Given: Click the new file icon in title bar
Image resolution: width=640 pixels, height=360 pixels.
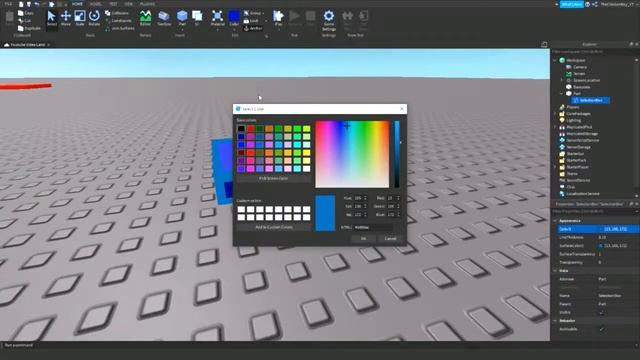Looking at the screenshot, I should click(21, 4).
